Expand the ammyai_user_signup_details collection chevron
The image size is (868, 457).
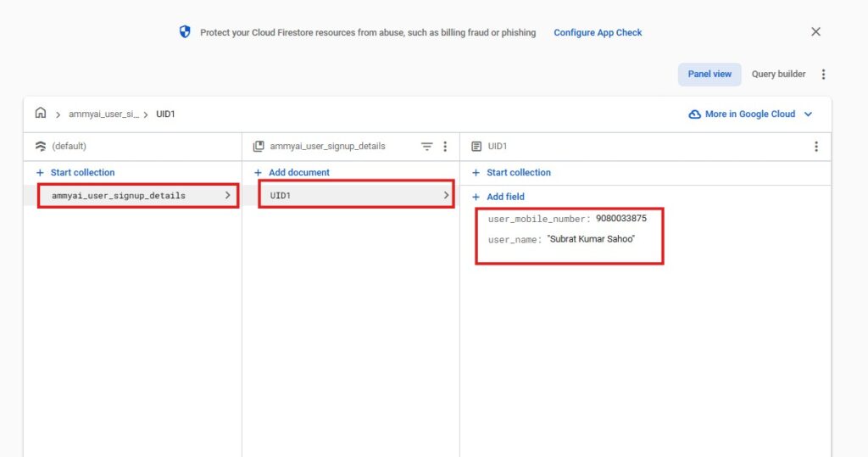tap(227, 196)
